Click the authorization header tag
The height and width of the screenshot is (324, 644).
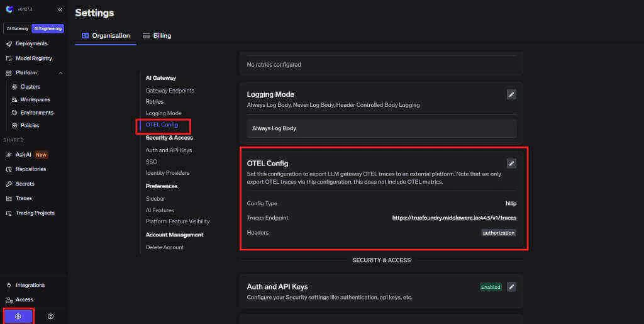499,233
